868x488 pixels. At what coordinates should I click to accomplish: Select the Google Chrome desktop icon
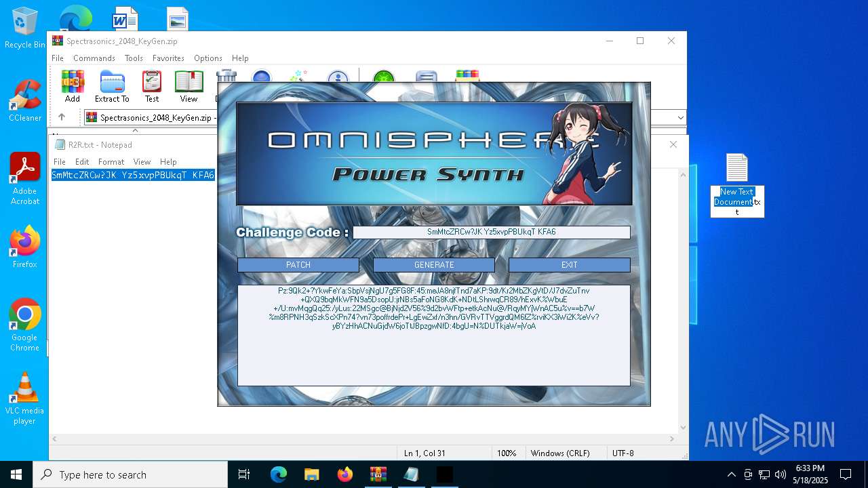coord(24,325)
